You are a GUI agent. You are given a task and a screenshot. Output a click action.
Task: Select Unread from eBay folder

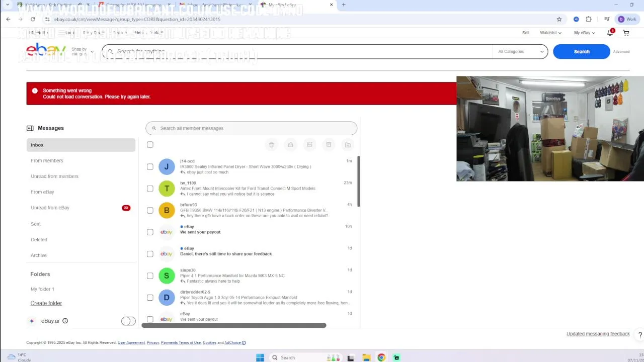(x=50, y=208)
